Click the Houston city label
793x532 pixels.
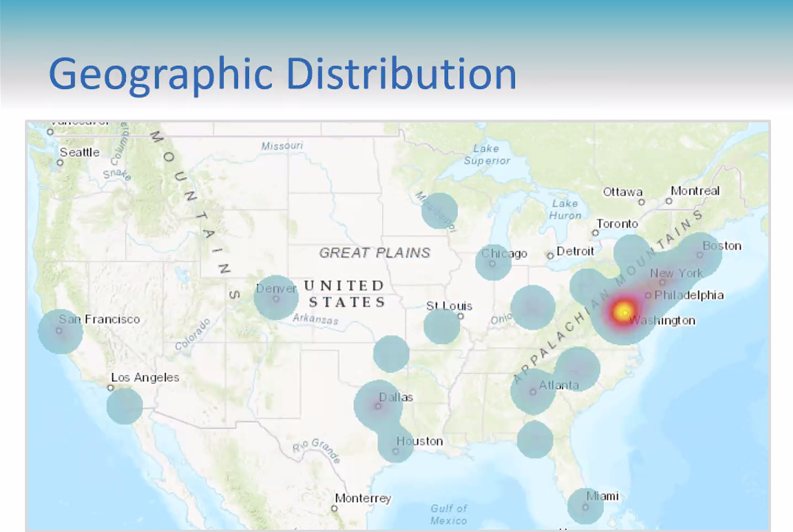tap(420, 441)
